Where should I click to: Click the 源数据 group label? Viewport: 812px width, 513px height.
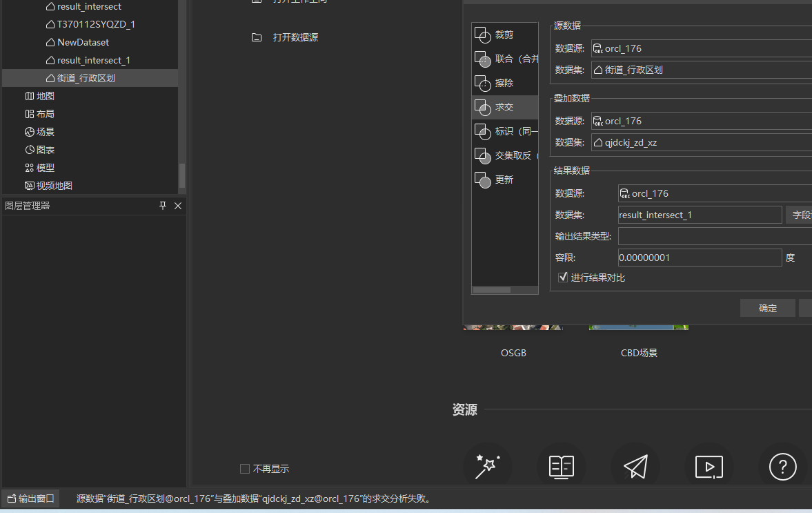(x=567, y=26)
